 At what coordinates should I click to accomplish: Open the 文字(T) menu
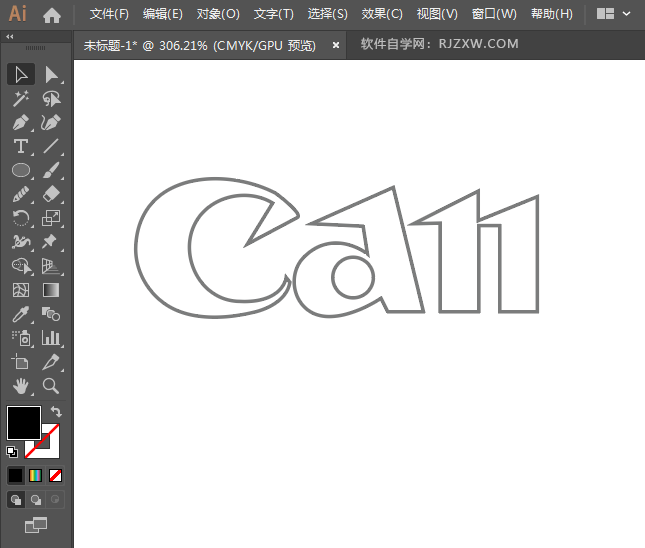click(x=274, y=14)
